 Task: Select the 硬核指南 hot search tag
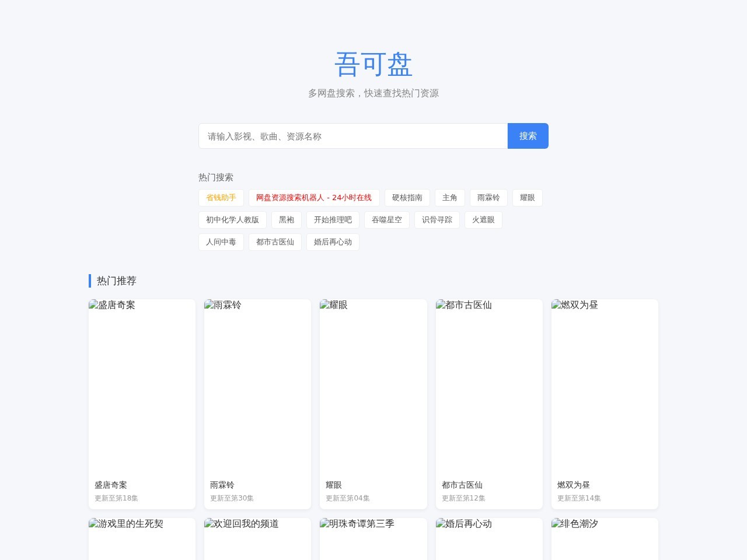[407, 198]
